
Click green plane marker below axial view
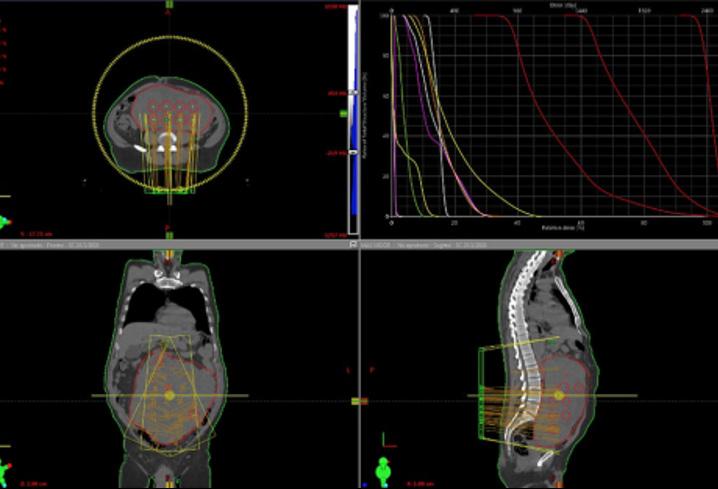[169, 235]
